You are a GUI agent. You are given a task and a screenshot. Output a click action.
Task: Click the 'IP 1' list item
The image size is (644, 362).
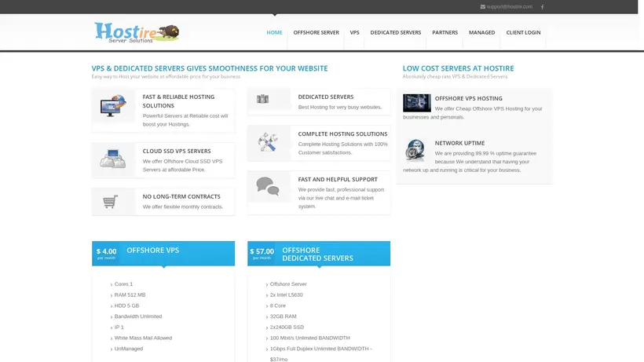click(119, 327)
